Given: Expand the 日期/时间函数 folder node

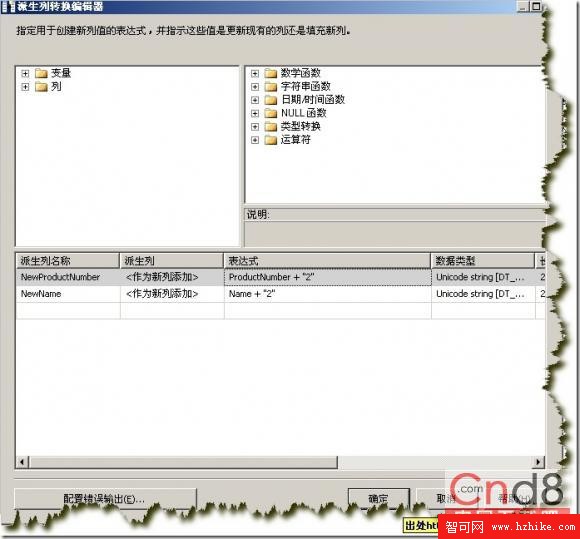Looking at the screenshot, I should pyautogui.click(x=255, y=100).
